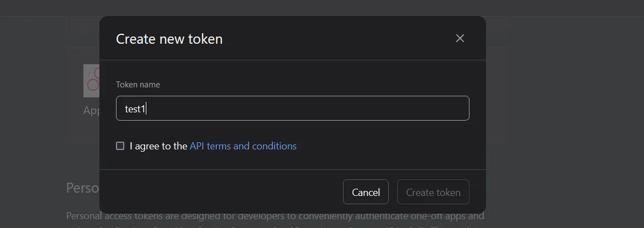This screenshot has height=228, width=644.
Task: Click the app thumbnail image behind dialog
Action: [91, 81]
